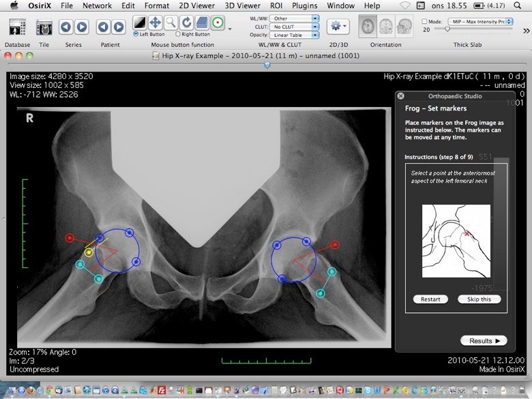This screenshot has height=399, width=532.
Task: Open the Opacity table dropdown
Action: [x=294, y=35]
